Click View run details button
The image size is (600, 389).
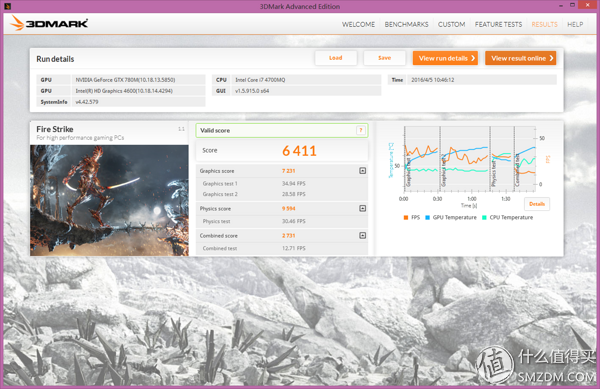[445, 58]
